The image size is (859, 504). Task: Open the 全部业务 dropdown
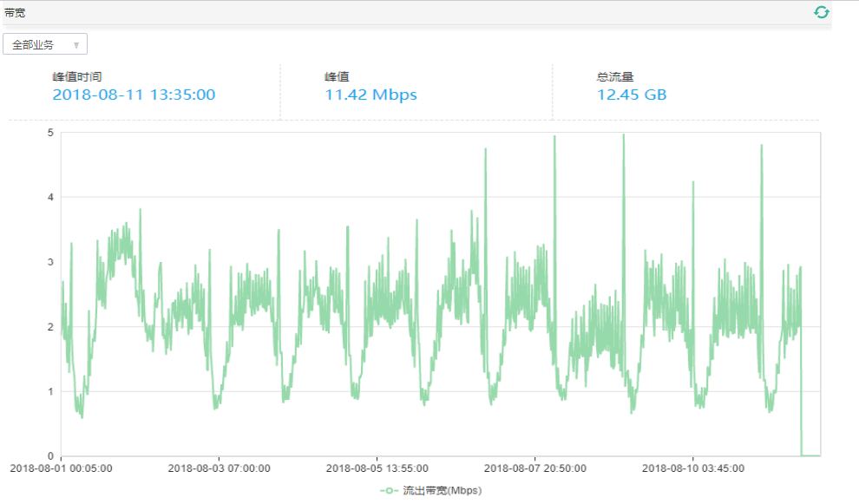[x=45, y=44]
